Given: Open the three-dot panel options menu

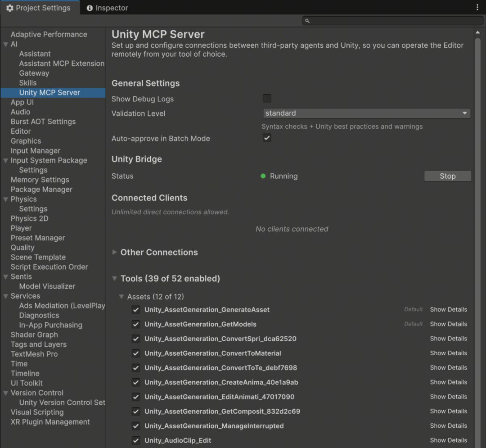Looking at the screenshot, I should click(477, 8).
